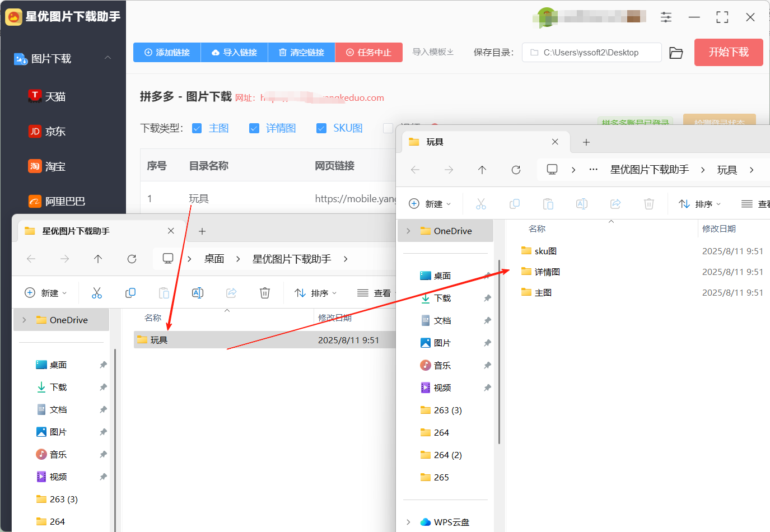Open 排序 dropdown in 玩具 explorer window

tap(700, 204)
